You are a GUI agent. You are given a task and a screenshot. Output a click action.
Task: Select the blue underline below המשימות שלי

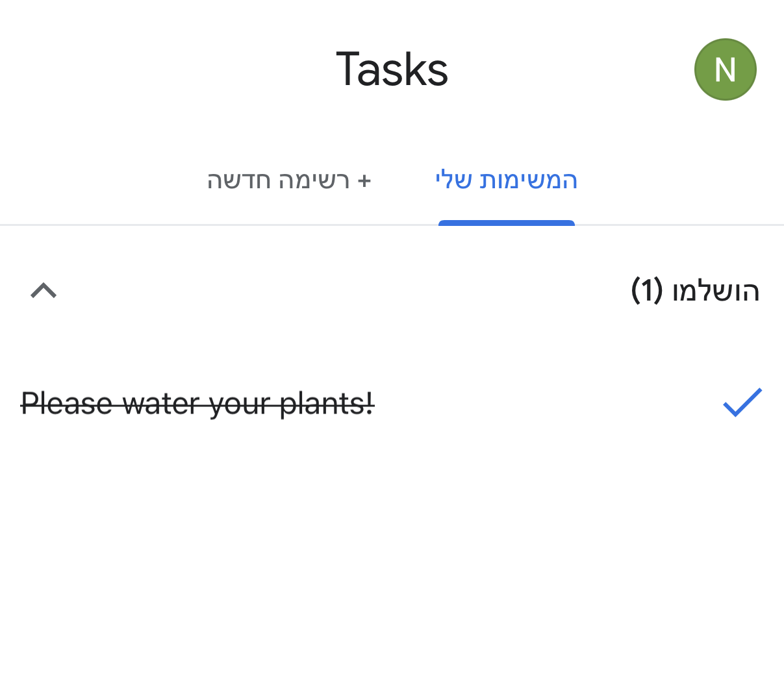pos(506,223)
